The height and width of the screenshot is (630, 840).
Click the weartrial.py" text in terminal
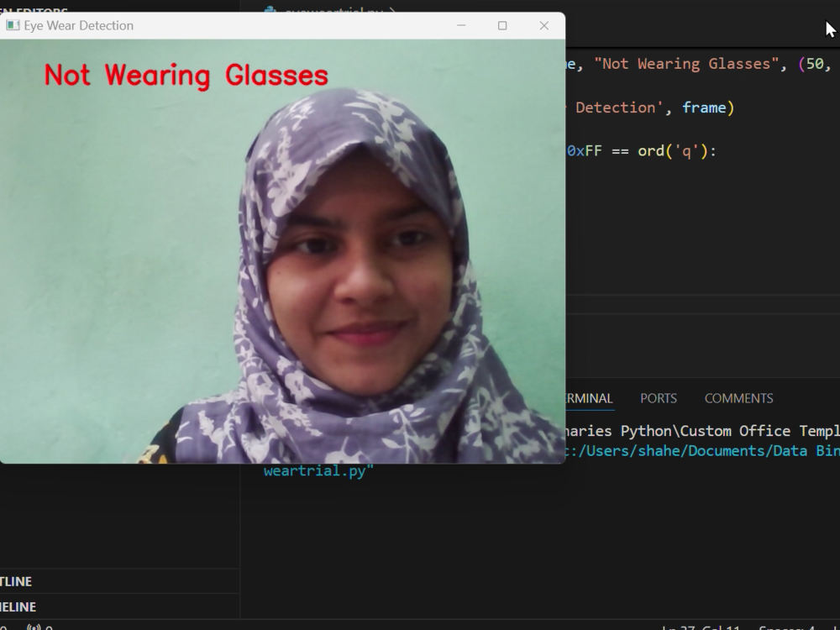click(318, 471)
